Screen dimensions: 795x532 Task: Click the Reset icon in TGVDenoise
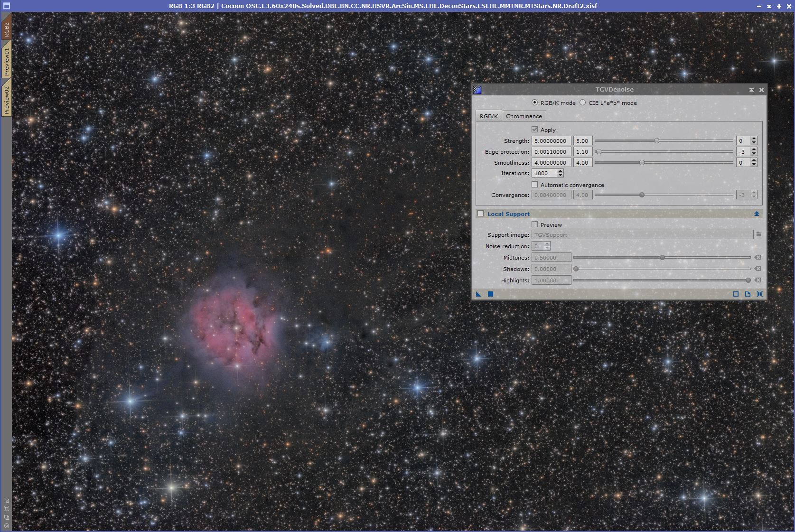coord(759,294)
